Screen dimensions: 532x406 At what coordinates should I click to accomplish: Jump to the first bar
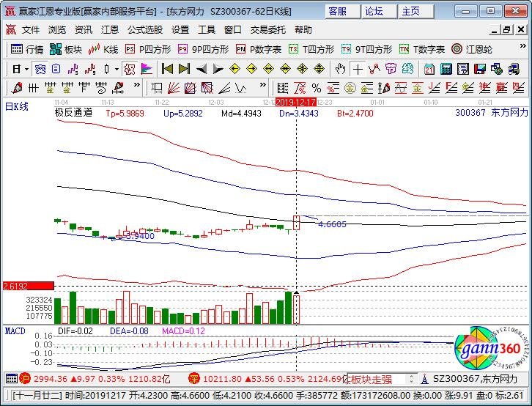(x=167, y=69)
